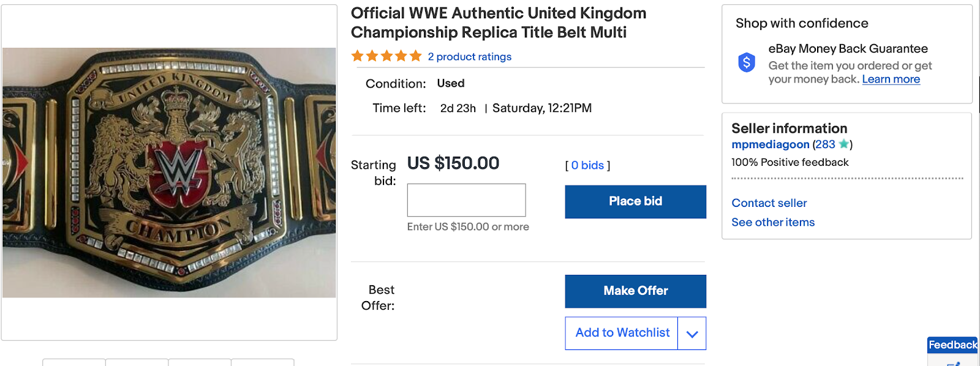This screenshot has height=366, width=980.
Task: Open the Learn more guarantee link
Action: [891, 80]
